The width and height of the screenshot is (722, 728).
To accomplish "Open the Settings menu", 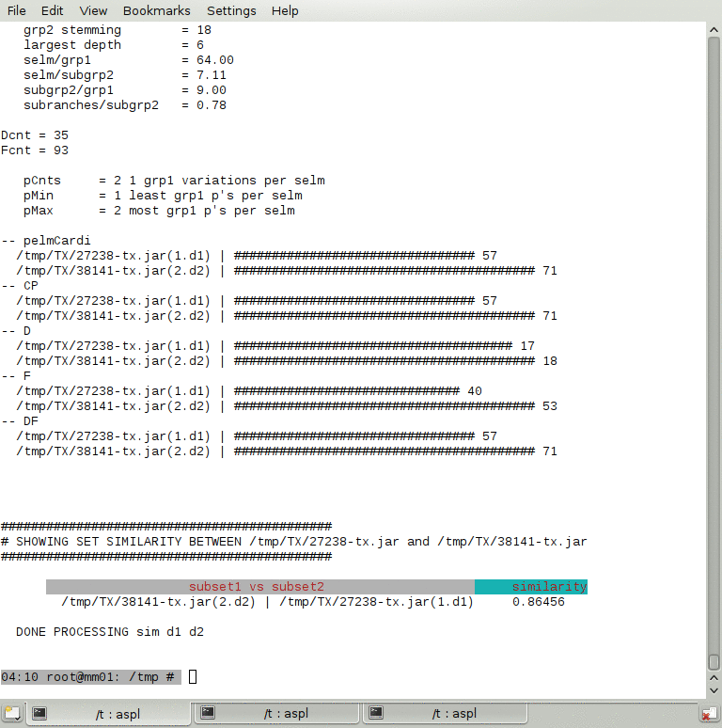I will click(231, 10).
